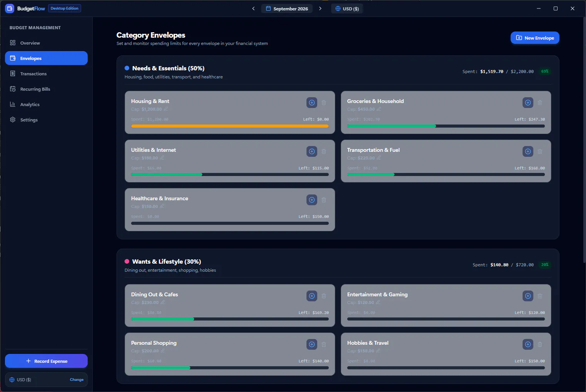
Task: Click the Desktop Edition badge
Action: (x=65, y=8)
